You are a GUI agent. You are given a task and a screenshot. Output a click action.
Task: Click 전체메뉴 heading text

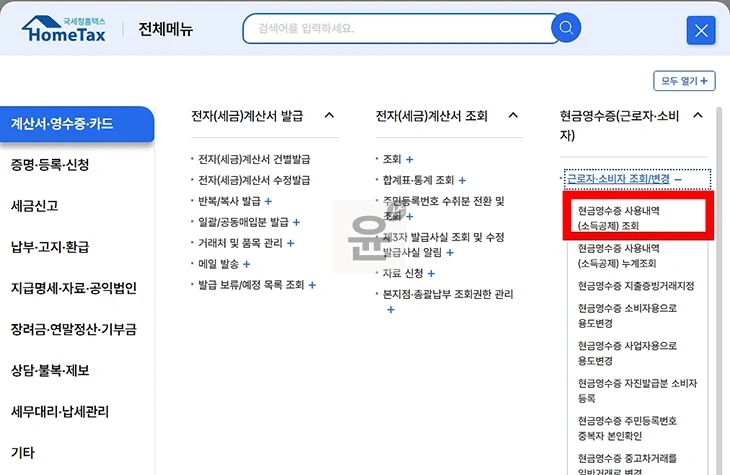pos(165,29)
